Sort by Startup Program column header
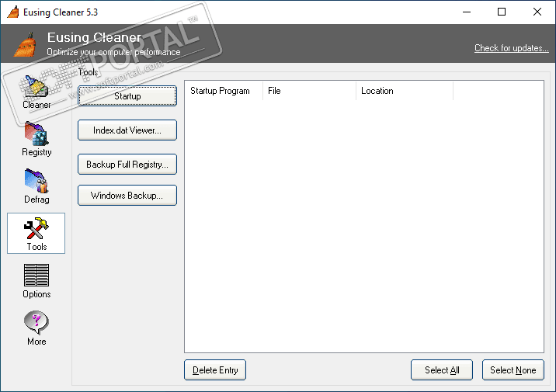The height and width of the screenshot is (392, 556). [x=224, y=91]
